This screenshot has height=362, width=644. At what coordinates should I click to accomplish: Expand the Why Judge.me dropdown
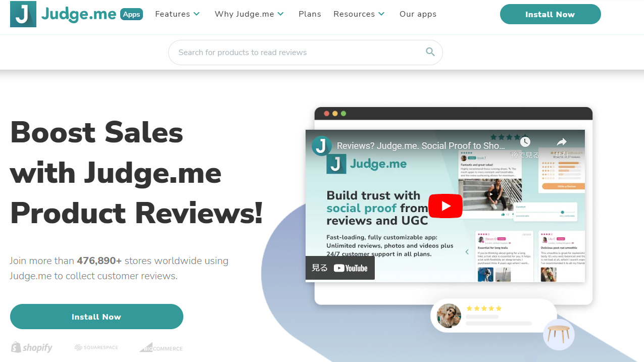tap(249, 14)
